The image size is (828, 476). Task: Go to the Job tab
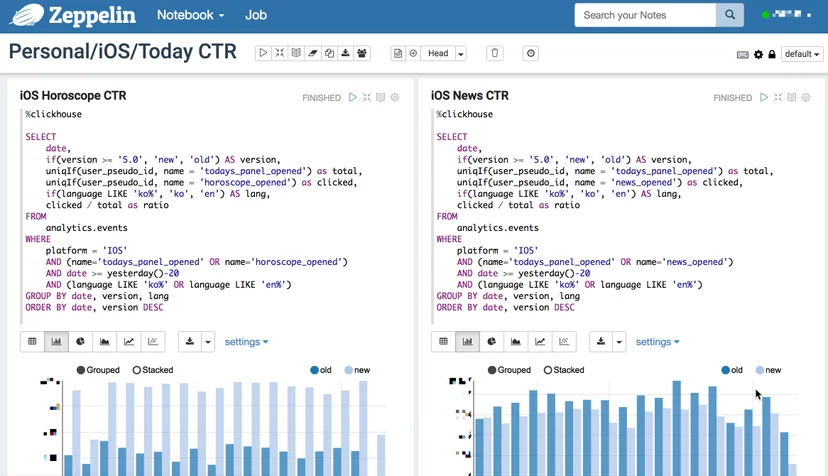256,15
